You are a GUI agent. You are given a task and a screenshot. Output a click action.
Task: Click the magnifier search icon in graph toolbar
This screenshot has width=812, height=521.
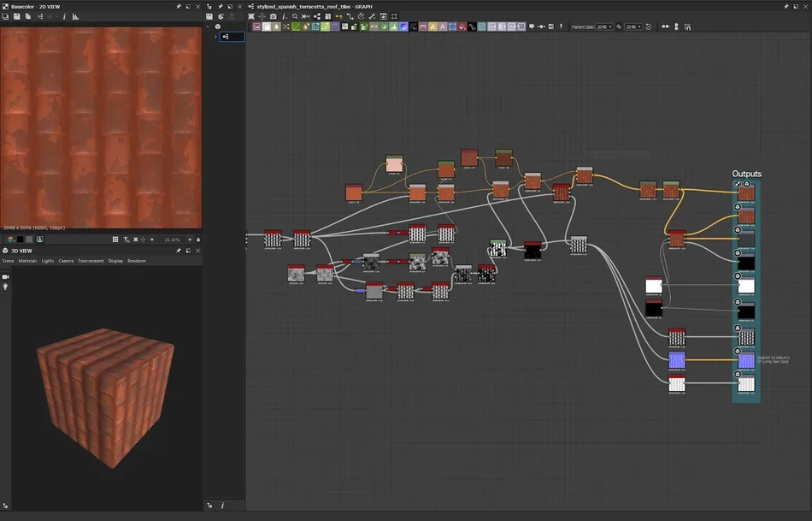coord(295,16)
